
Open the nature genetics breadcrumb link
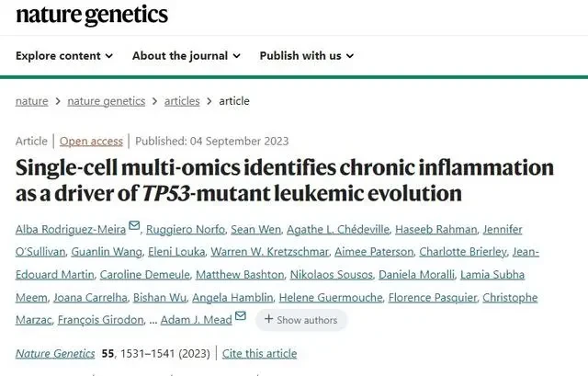(107, 101)
